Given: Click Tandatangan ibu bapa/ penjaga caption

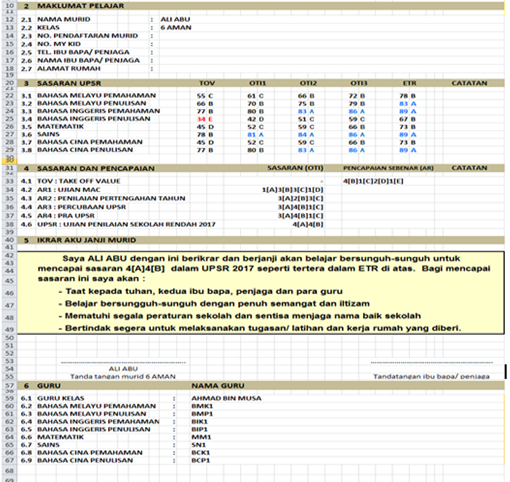Looking at the screenshot, I should (431, 377).
